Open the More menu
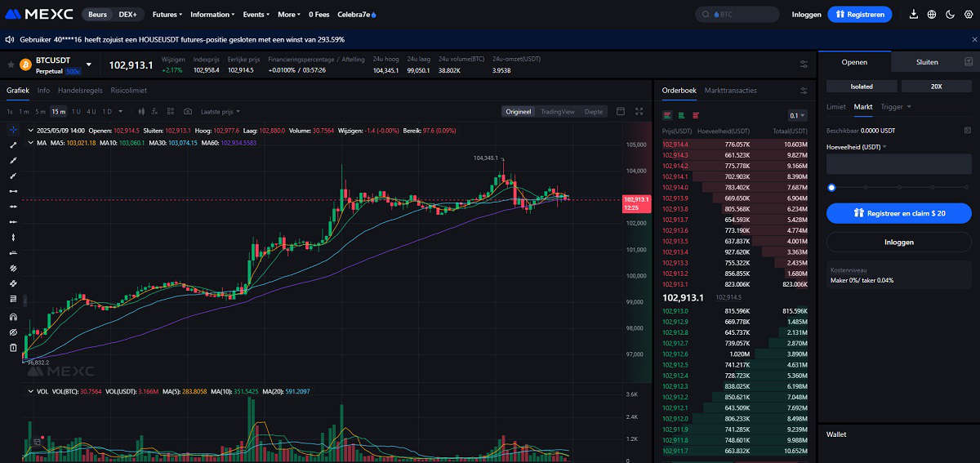The width and height of the screenshot is (980, 463). tap(288, 15)
